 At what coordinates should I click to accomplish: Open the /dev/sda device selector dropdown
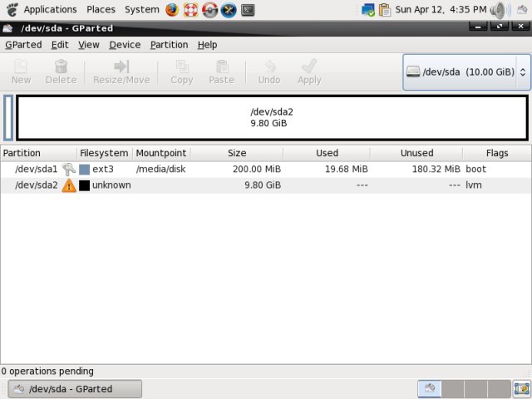tap(466, 72)
